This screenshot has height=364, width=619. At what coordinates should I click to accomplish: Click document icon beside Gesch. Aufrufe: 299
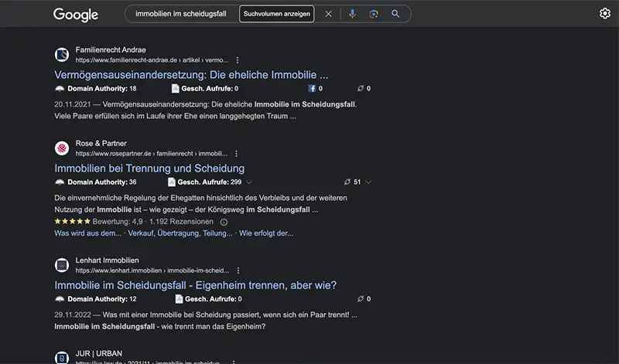(171, 182)
